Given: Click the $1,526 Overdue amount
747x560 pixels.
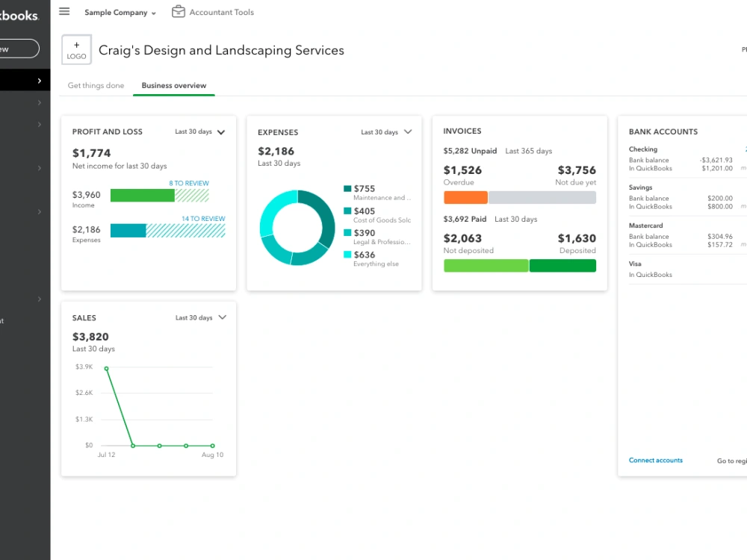Looking at the screenshot, I should [462, 170].
